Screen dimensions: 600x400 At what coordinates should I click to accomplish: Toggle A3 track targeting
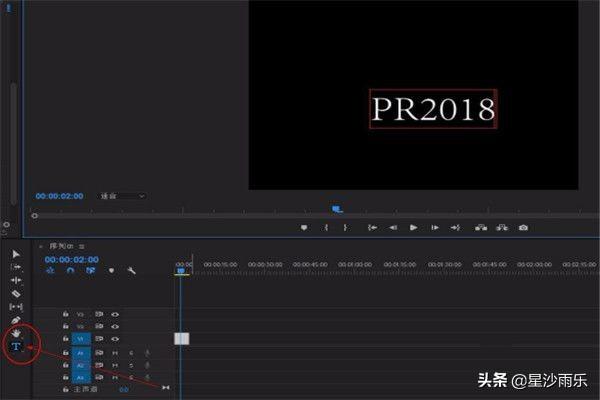tap(81, 378)
